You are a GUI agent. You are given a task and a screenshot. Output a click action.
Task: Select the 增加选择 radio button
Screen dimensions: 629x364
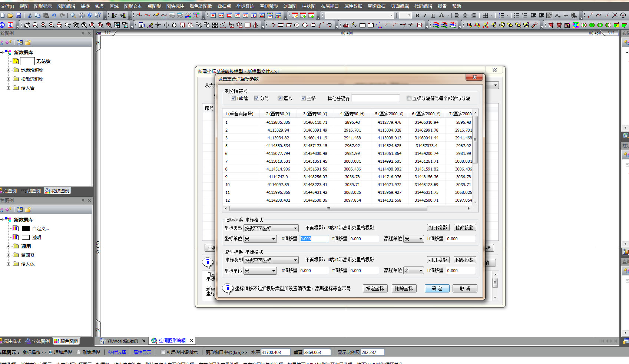pyautogui.click(x=50, y=352)
